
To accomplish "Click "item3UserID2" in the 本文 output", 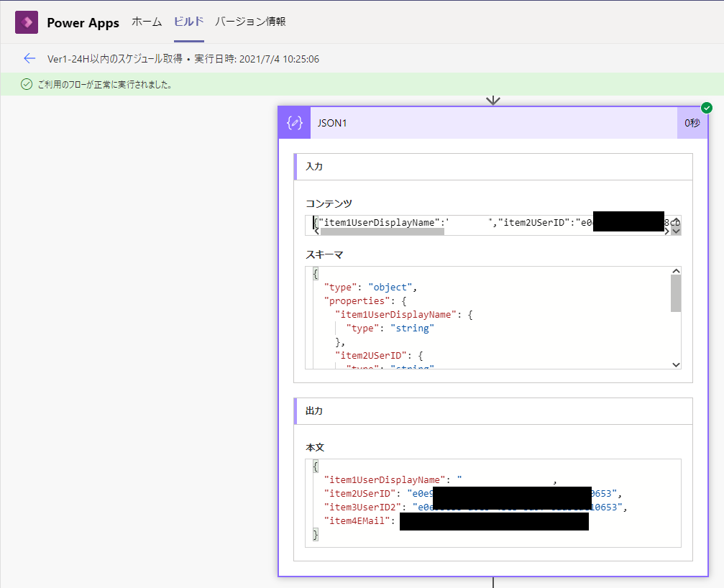I will (x=362, y=507).
